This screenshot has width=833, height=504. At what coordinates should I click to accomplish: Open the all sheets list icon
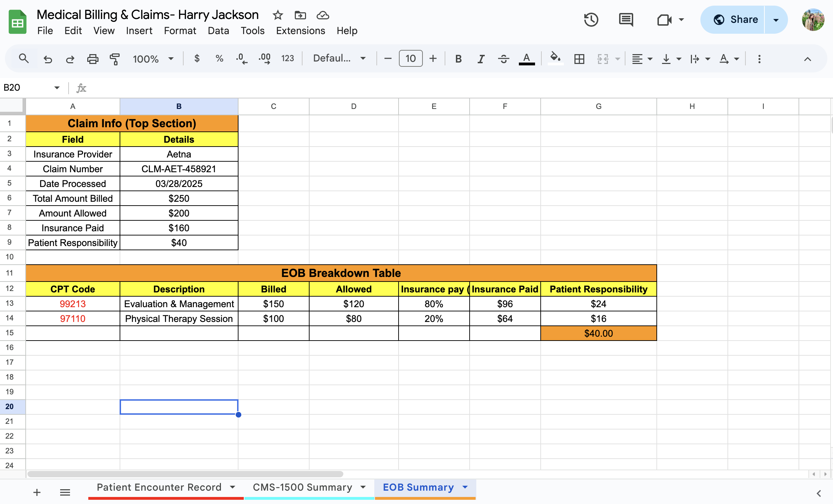point(65,492)
